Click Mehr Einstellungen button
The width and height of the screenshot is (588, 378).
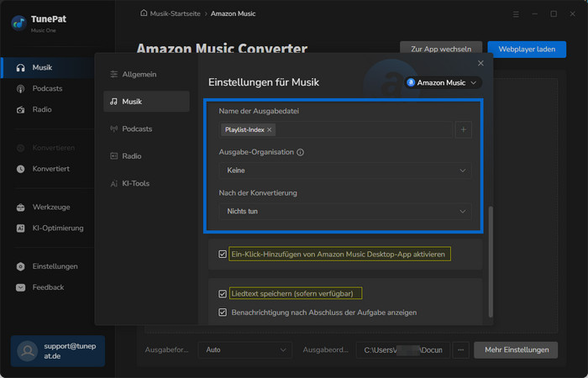pos(516,350)
